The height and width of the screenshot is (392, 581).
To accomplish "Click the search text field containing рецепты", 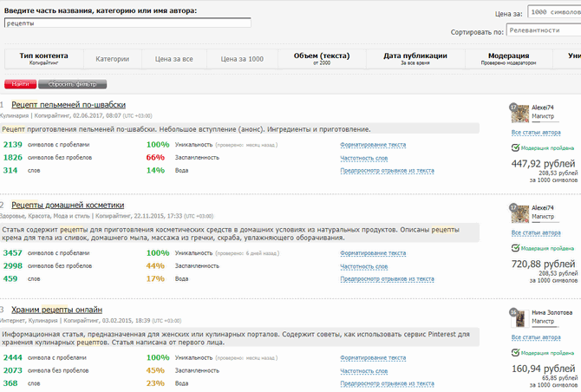I will [127, 23].
